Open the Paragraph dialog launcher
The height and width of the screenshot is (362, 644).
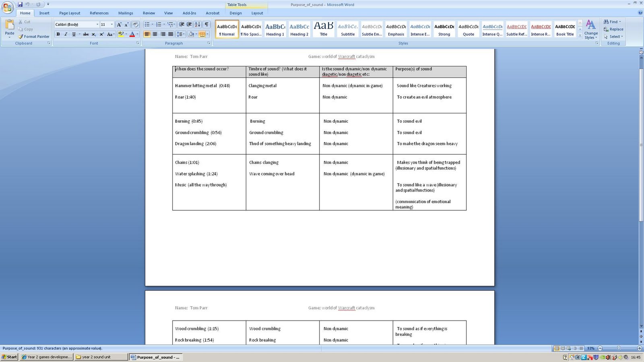[208, 43]
